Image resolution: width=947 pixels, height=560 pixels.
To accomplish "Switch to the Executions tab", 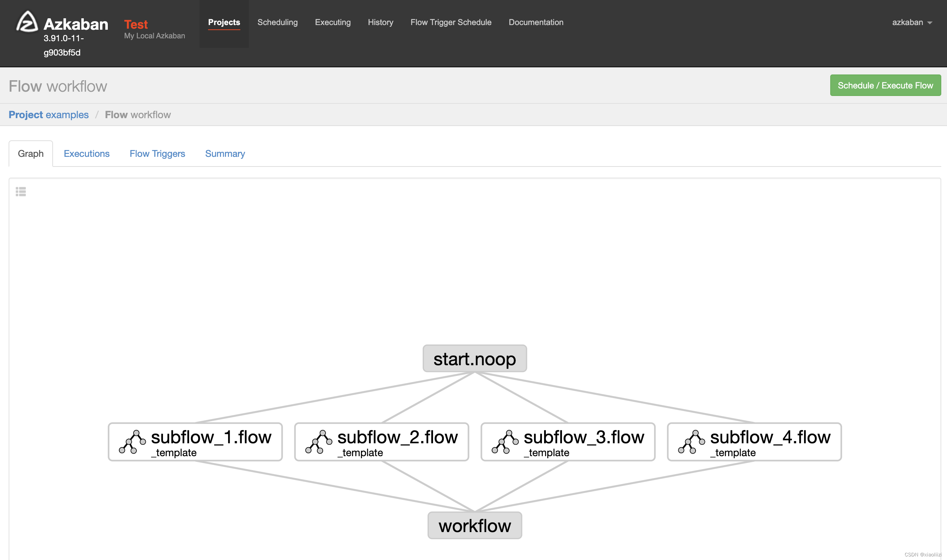I will [86, 153].
